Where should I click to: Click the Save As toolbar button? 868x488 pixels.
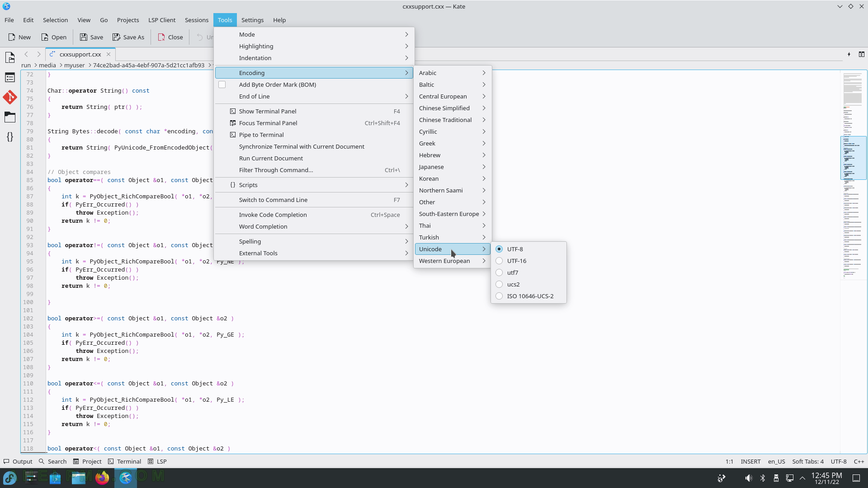click(128, 37)
